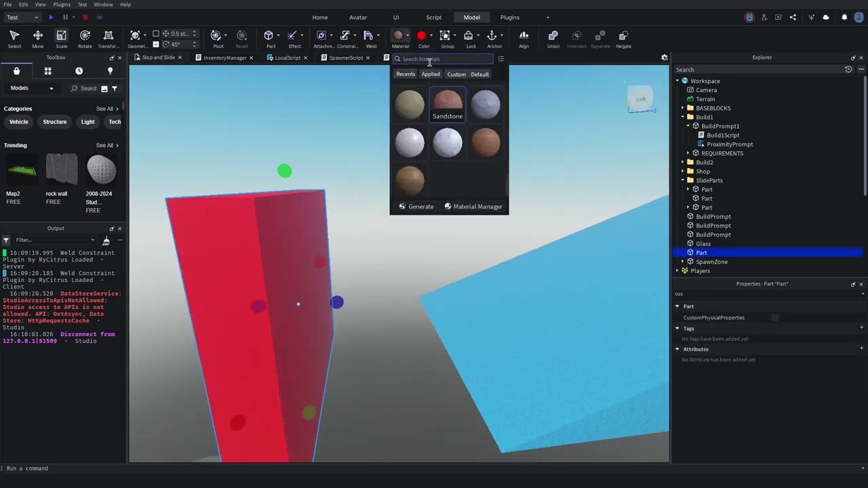Select the Select tool
The image size is (868, 488).
[x=14, y=39]
